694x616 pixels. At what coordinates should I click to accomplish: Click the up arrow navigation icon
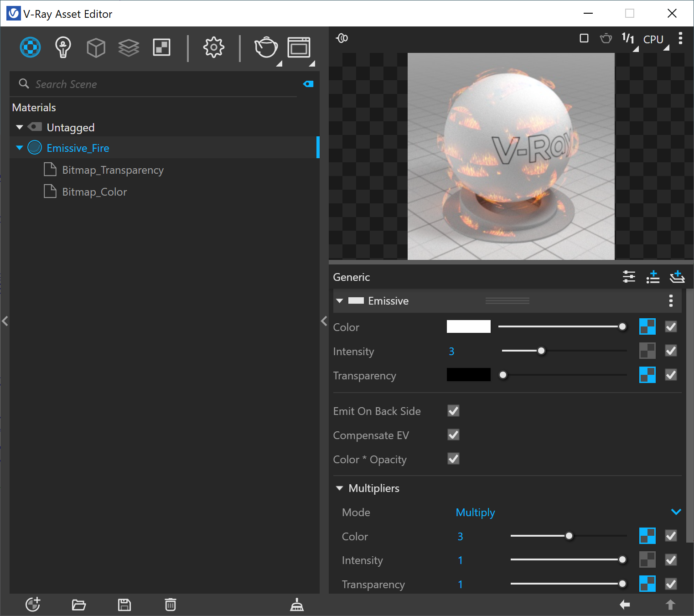tap(670, 605)
